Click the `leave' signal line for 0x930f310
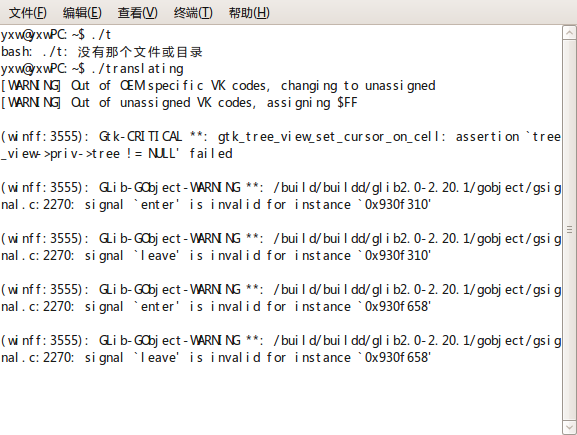The image size is (577, 435). tap(281, 247)
